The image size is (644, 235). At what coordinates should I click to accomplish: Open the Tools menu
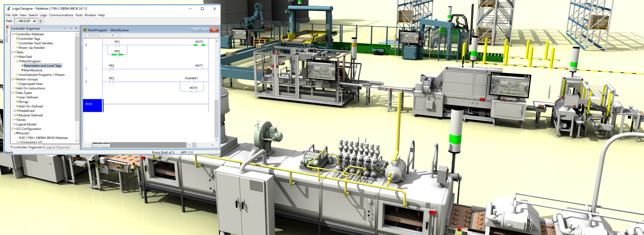point(79,15)
